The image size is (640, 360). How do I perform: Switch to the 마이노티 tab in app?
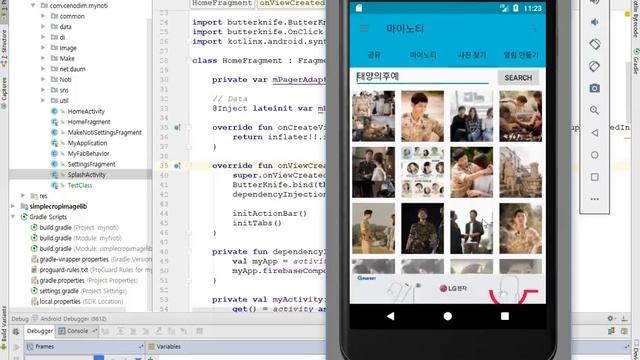pos(423,55)
